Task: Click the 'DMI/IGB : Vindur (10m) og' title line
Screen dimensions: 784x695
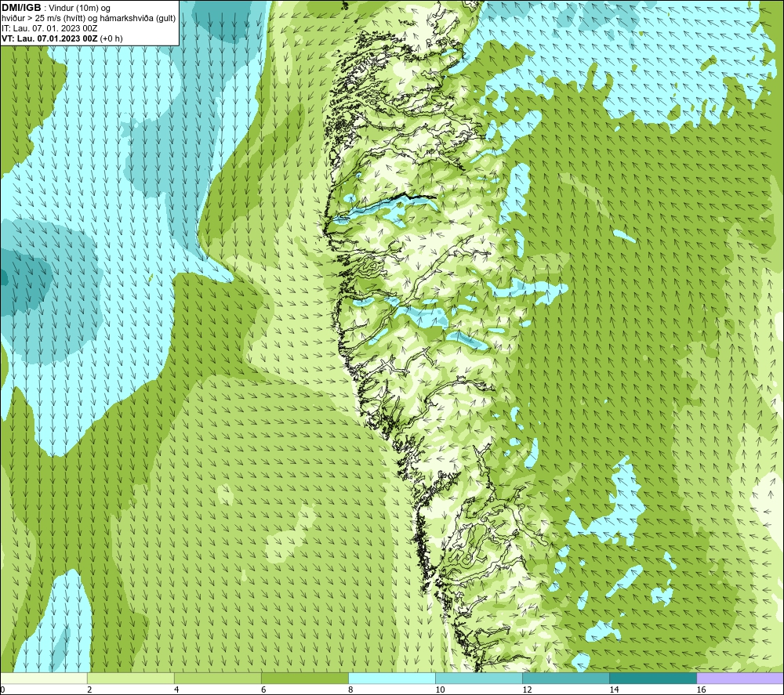Action: 56,8
